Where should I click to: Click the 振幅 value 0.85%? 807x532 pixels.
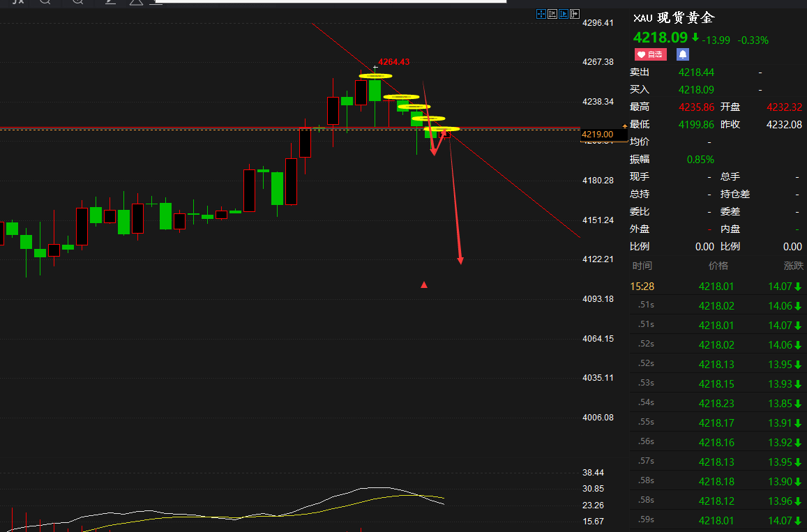pos(700,160)
